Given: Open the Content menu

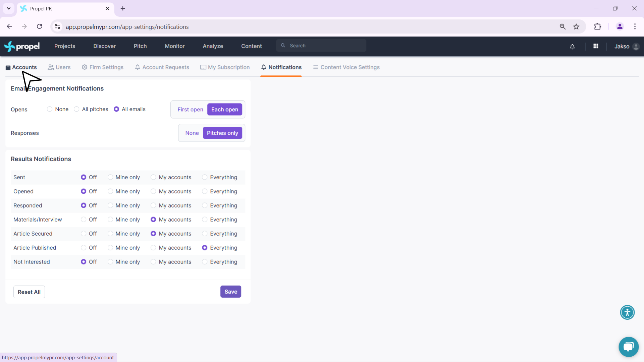Looking at the screenshot, I should (252, 46).
